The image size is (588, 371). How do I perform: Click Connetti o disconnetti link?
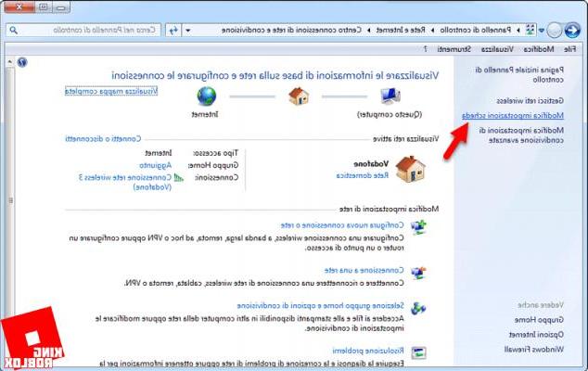[x=103, y=139]
